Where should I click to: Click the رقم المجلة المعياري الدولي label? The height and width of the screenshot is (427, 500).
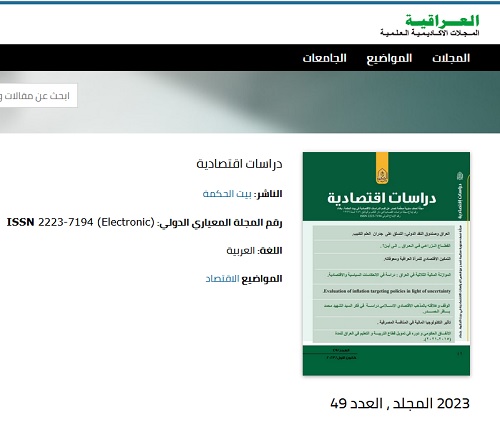pyautogui.click(x=220, y=223)
